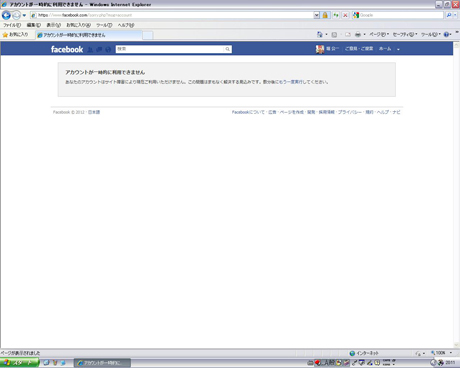Click the profile picture thumbnail in Facebook bar

[x=320, y=49]
